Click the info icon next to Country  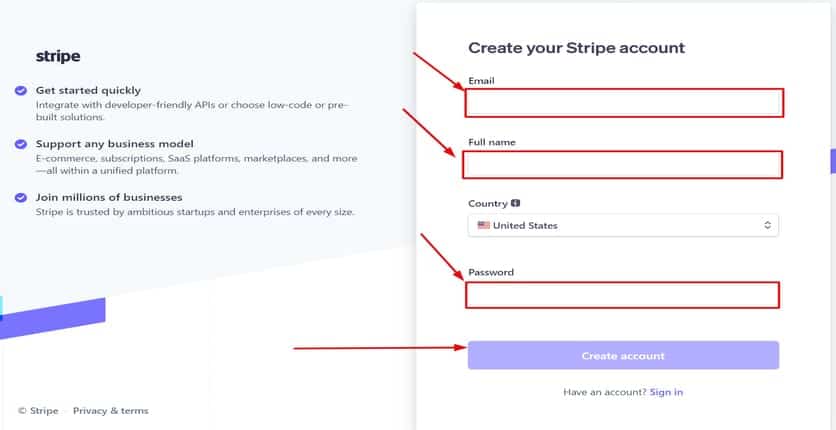point(515,202)
